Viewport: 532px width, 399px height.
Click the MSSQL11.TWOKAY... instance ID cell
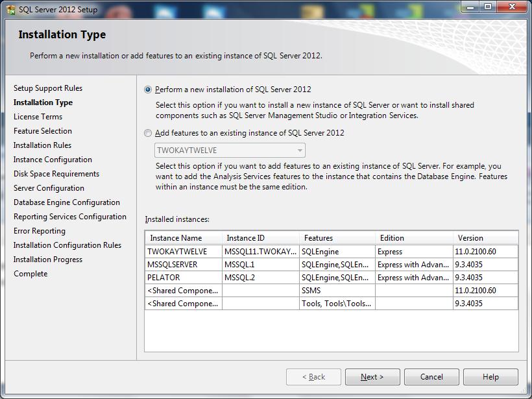261,252
